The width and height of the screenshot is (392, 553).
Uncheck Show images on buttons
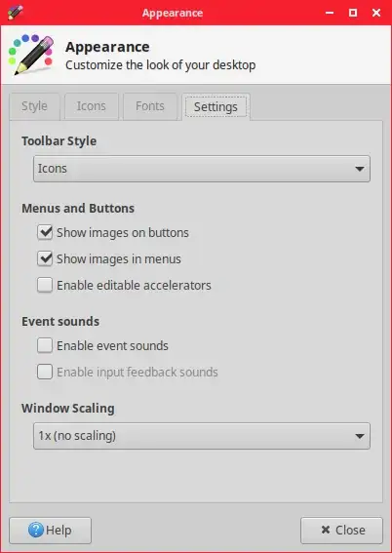[45, 233]
